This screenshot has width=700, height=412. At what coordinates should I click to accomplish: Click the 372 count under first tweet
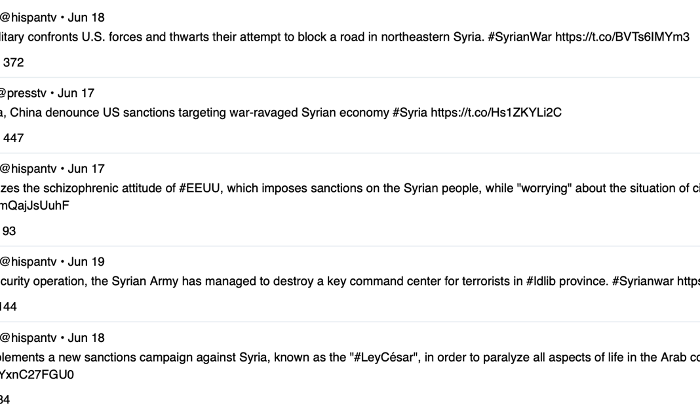pos(13,62)
